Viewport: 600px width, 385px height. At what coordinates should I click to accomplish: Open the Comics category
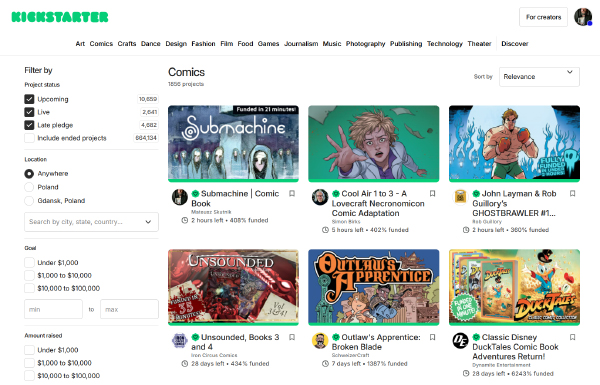click(101, 44)
